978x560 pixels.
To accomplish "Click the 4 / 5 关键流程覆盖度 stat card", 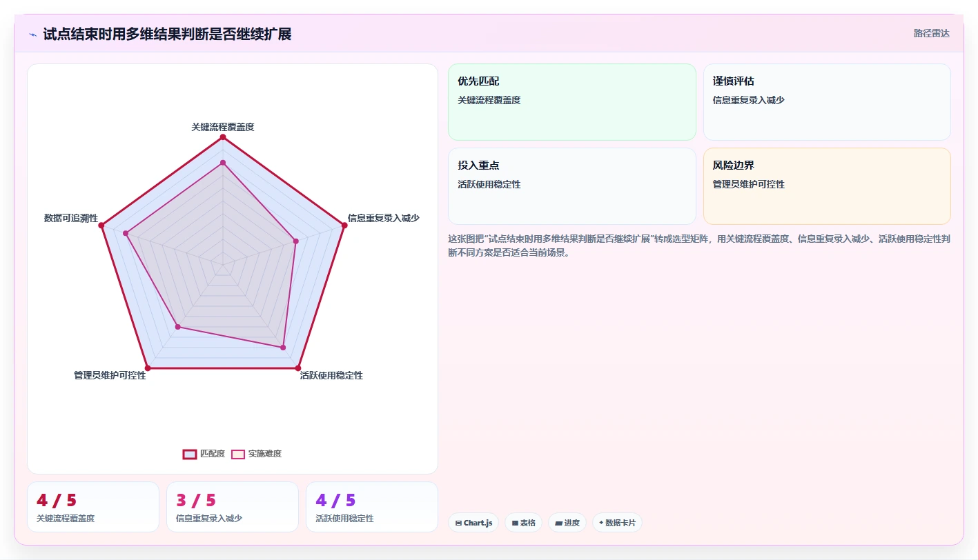I will [x=93, y=507].
